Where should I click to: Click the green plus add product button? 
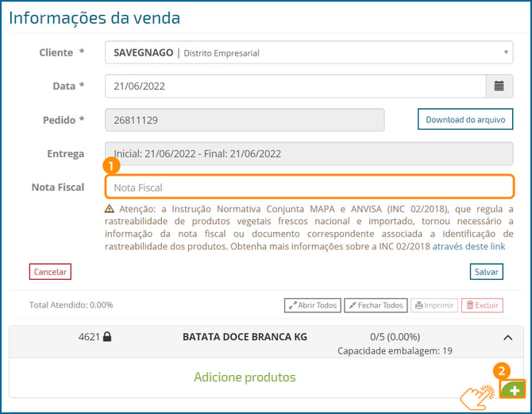pyautogui.click(x=512, y=389)
